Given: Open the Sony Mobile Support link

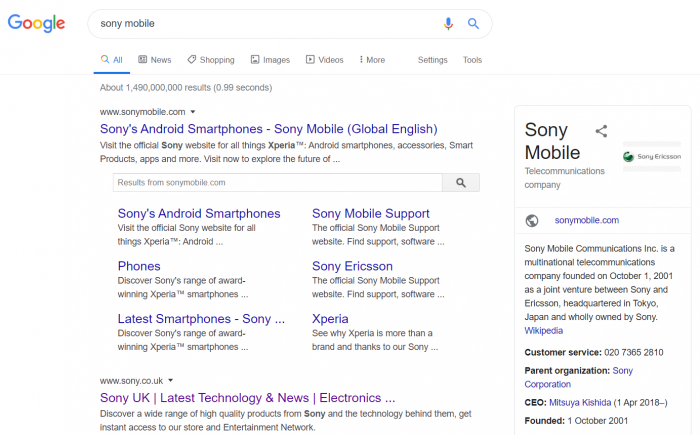Looking at the screenshot, I should pos(370,213).
